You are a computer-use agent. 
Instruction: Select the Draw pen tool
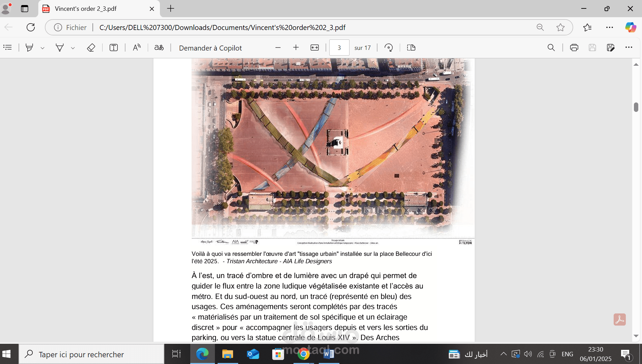[x=60, y=48]
